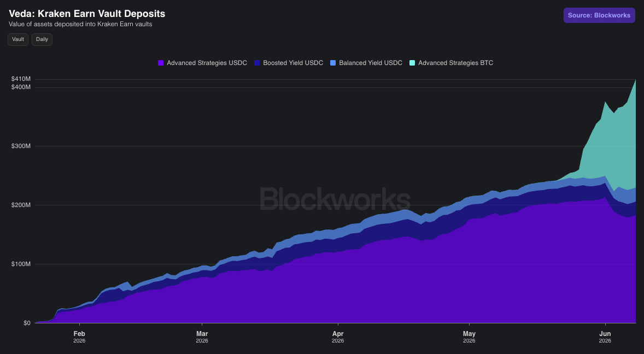This screenshot has width=644, height=354.
Task: Click the Feb 2026 x-axis label
Action: [x=79, y=337]
